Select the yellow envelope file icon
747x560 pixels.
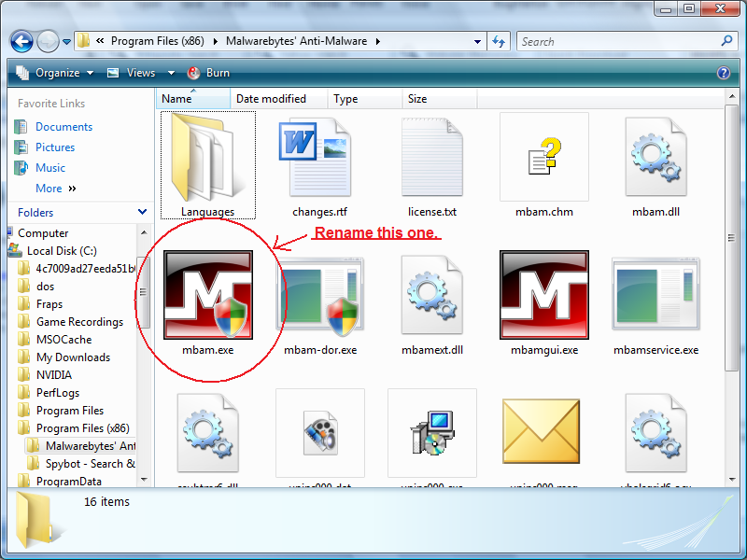click(542, 431)
